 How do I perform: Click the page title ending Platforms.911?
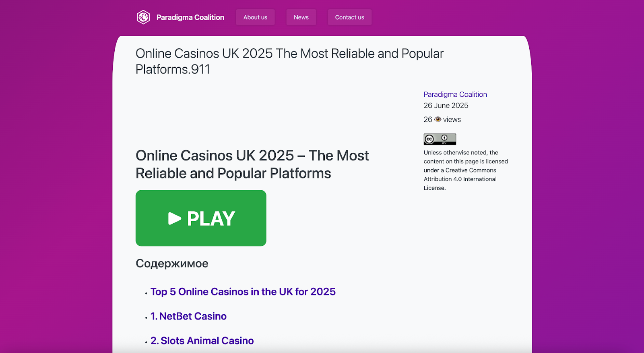click(x=289, y=61)
